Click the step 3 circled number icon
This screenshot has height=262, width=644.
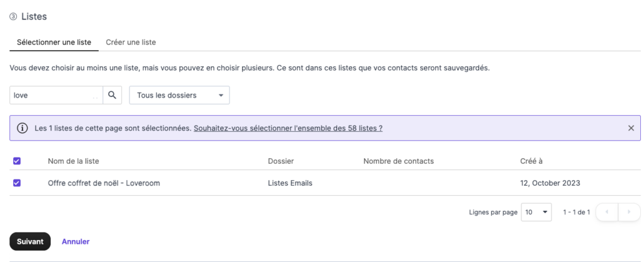point(13,17)
